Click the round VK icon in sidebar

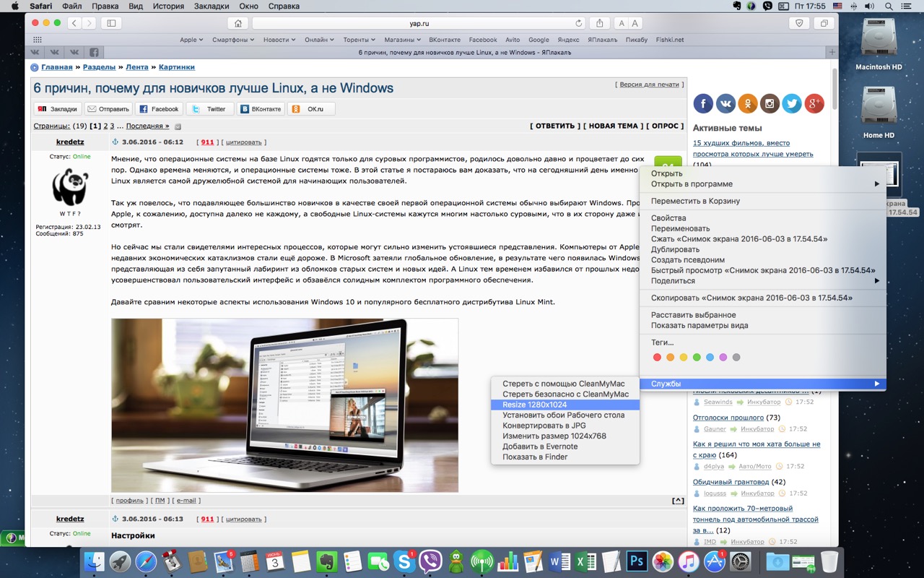(725, 103)
